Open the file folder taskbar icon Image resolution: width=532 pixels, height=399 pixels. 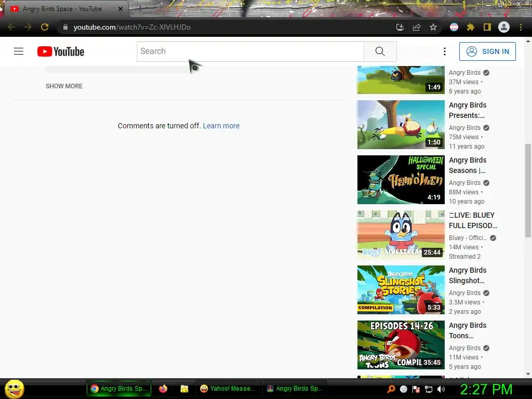click(x=184, y=389)
